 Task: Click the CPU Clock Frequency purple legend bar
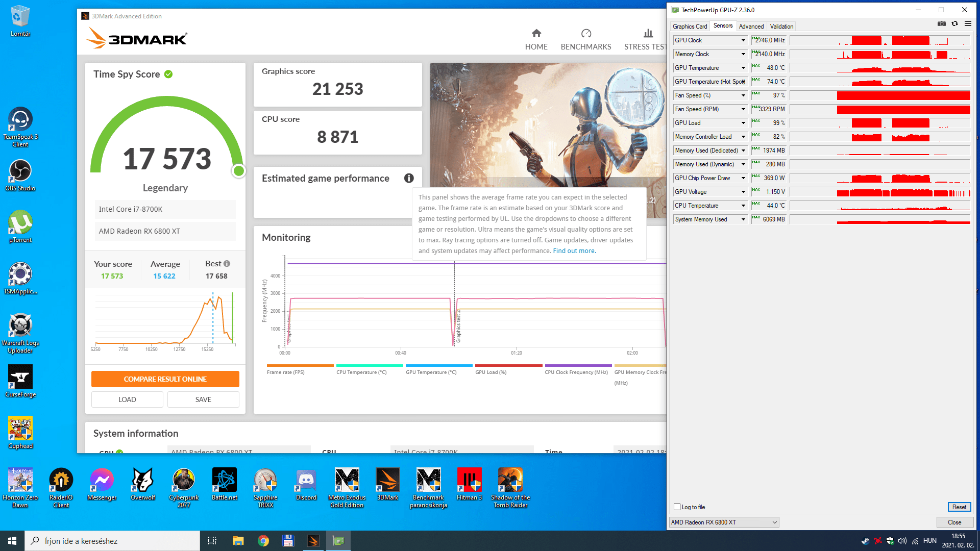tap(578, 365)
